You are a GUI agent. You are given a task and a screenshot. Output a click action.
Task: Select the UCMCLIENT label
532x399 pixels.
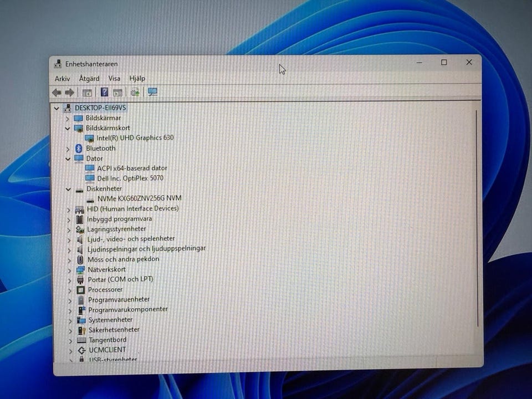point(108,350)
